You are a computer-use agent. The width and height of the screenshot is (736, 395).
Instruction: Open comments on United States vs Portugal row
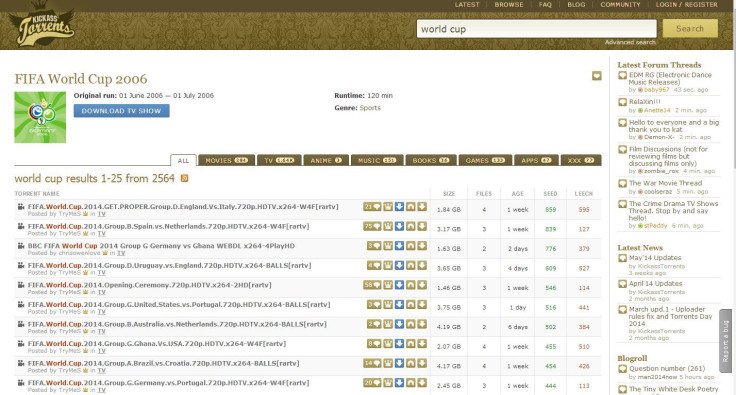point(374,304)
